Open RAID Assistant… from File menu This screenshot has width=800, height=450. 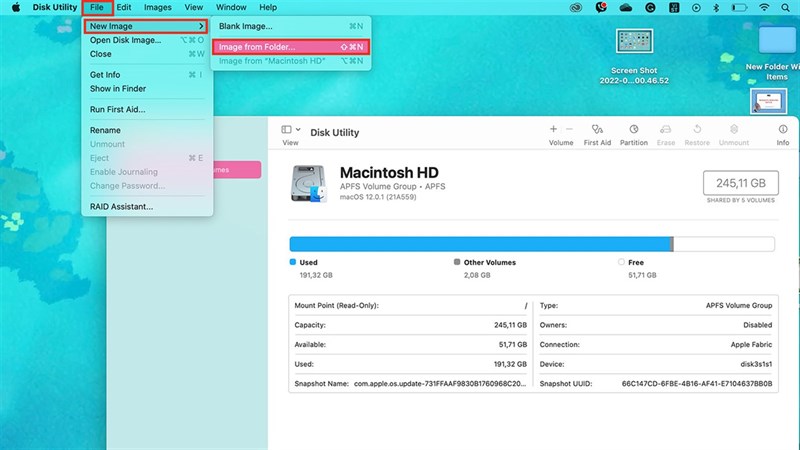coord(146,207)
